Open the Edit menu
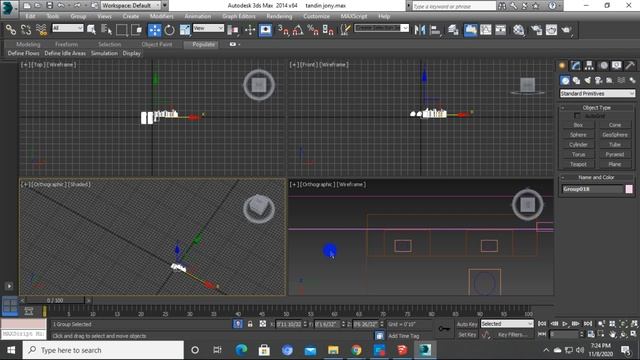Screen dimensions: 640x360 tap(30, 16)
